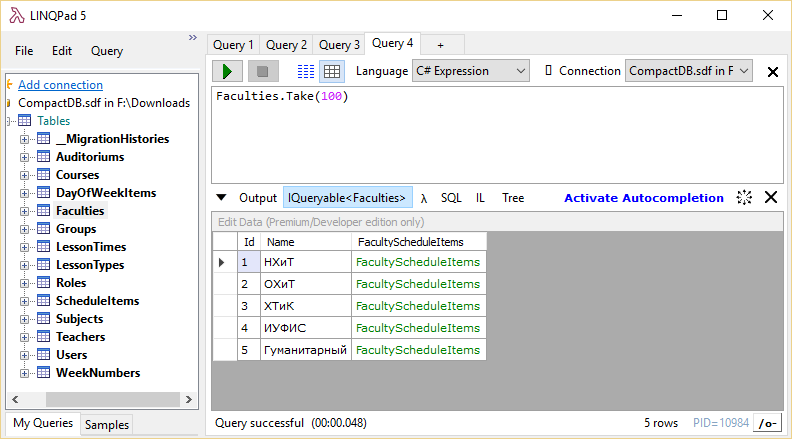
Task: Select the ХТиК name cell
Action: [306, 306]
